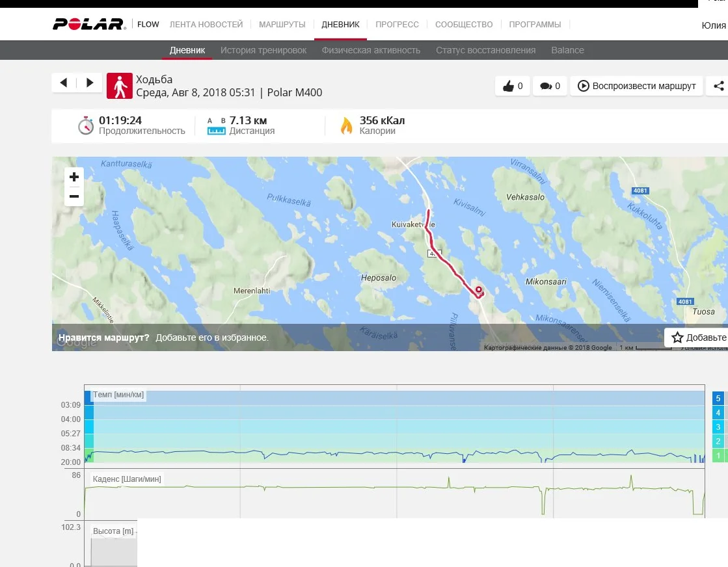Viewport: 728px width, 567px height.
Task: Open the Юлия user profile
Action: [714, 25]
